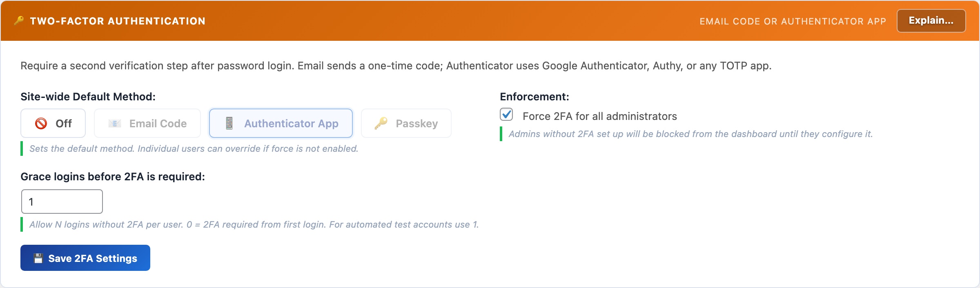Screen dimensions: 980x288
Task: Click the grace logins helper text
Action: click(x=253, y=224)
